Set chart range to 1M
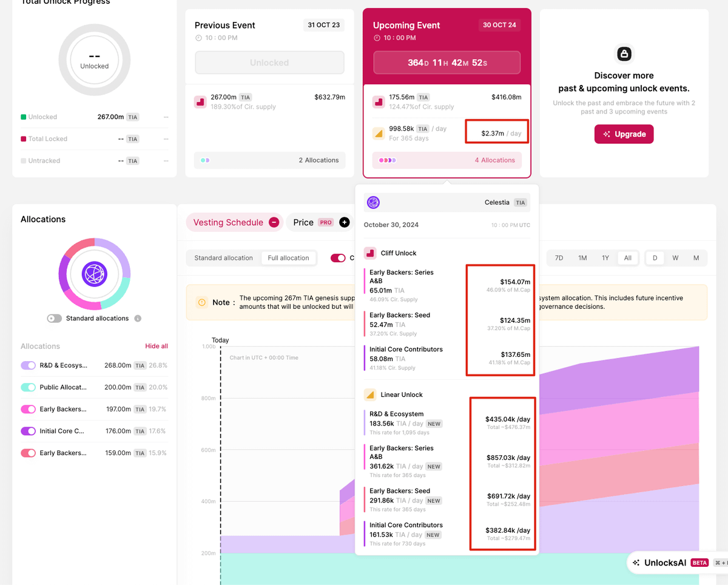The image size is (728, 585). 582,258
